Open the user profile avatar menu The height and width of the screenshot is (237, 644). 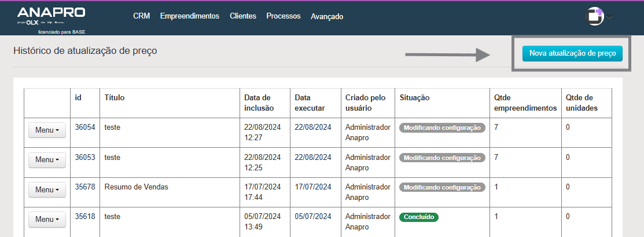tap(595, 16)
